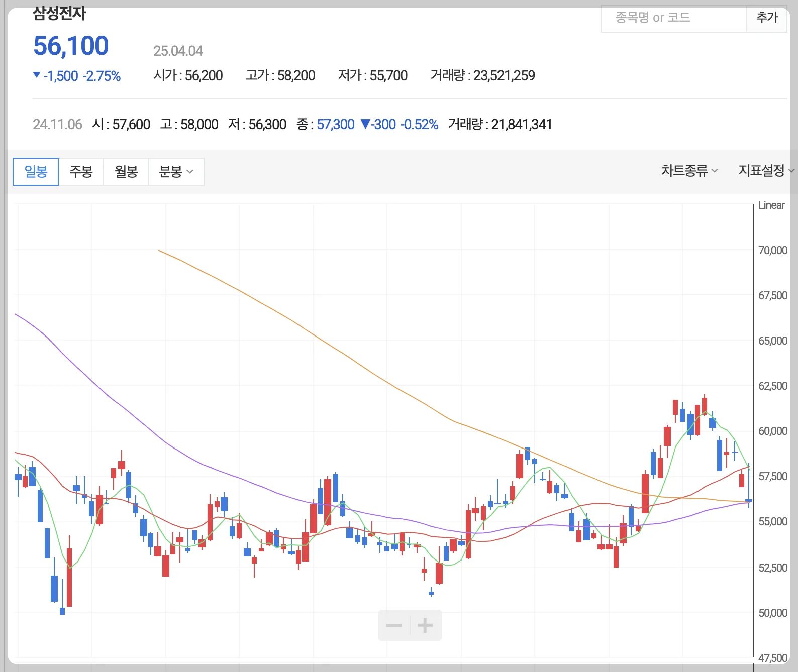
Task: Click the 47,500 price axis label
Action: (773, 658)
